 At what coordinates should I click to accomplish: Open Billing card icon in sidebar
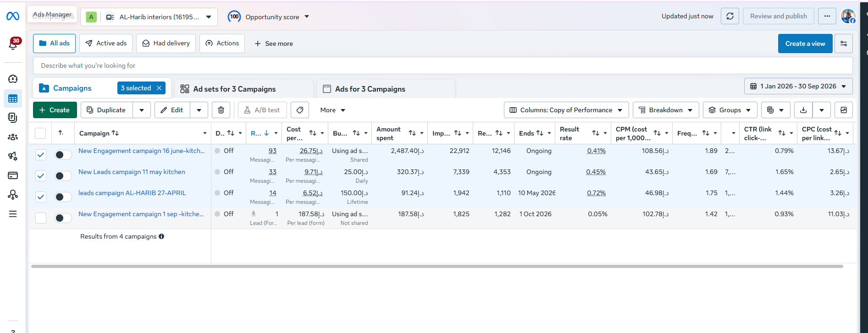(x=13, y=175)
